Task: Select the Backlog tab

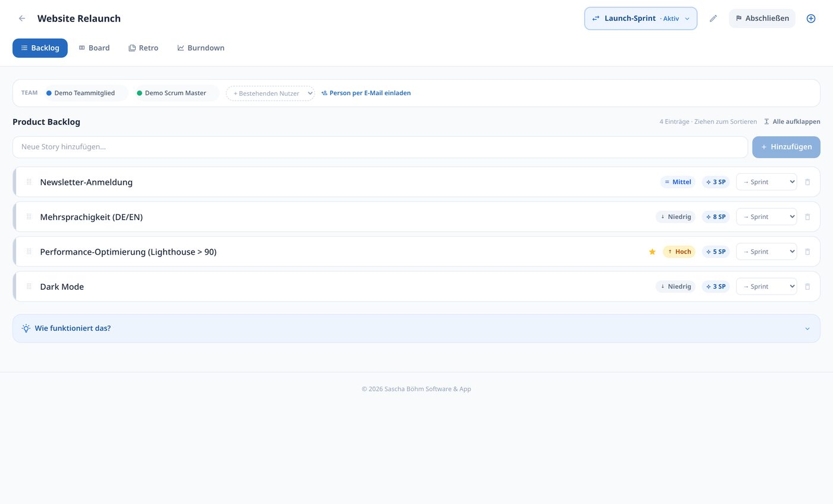Action: 40,48
